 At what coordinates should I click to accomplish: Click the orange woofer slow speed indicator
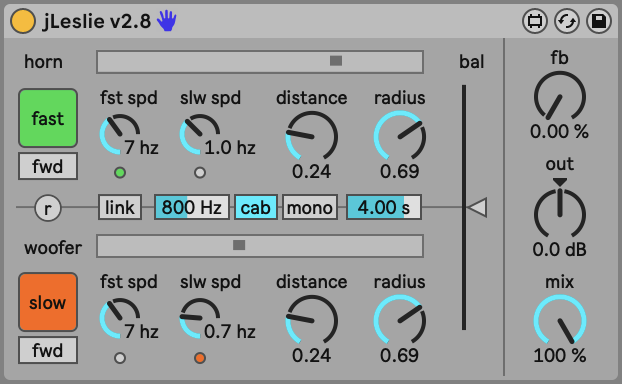coord(200,358)
